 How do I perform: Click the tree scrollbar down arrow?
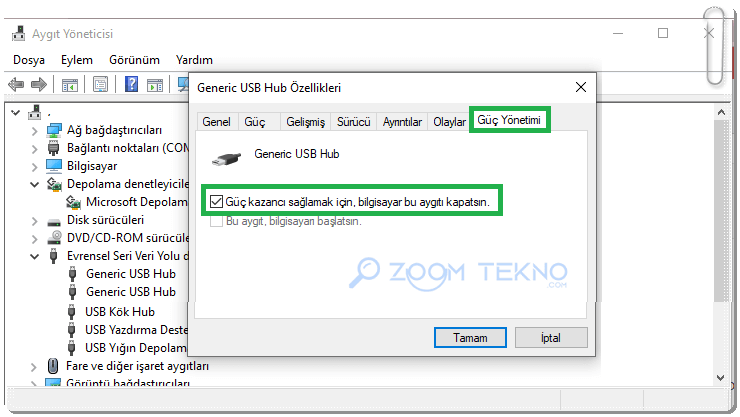(720, 377)
